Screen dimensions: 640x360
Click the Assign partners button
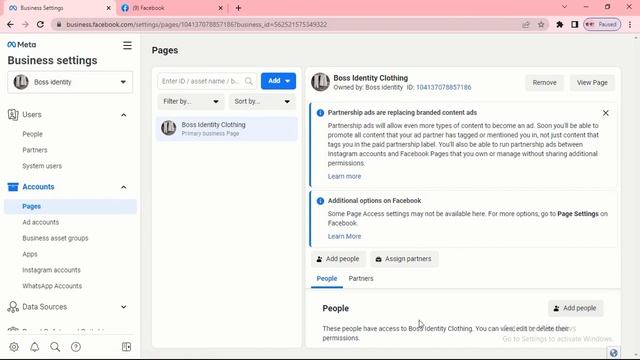click(x=404, y=259)
